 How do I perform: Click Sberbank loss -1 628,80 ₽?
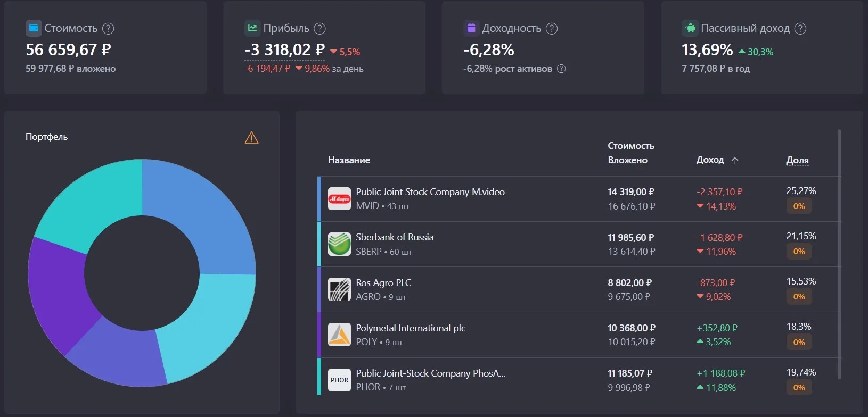coord(719,238)
